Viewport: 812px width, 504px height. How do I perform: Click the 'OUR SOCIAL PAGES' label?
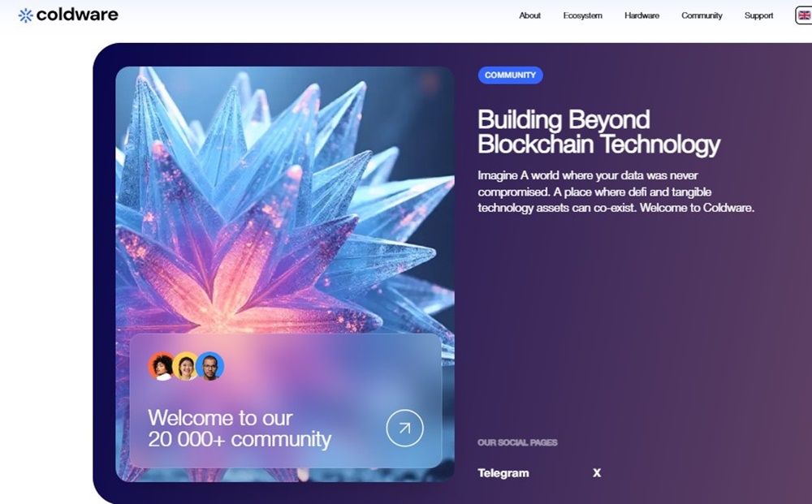tap(517, 442)
